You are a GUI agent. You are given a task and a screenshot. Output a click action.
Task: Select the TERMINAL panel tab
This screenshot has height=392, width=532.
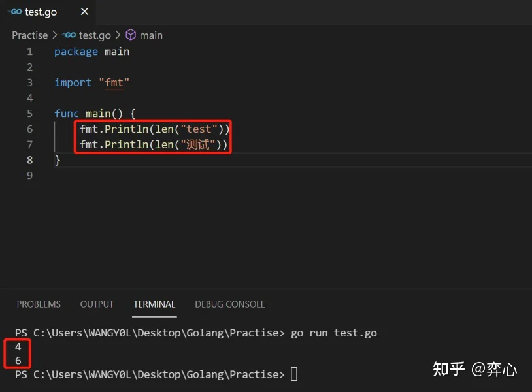tap(154, 304)
